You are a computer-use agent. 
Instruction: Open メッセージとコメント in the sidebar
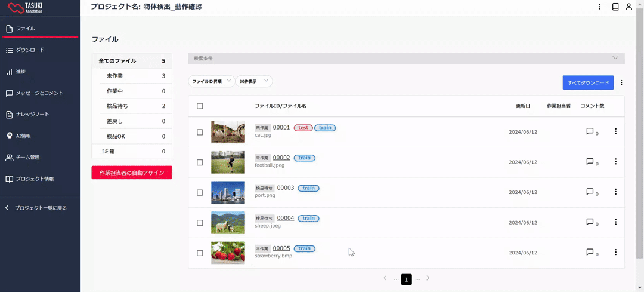(39, 93)
